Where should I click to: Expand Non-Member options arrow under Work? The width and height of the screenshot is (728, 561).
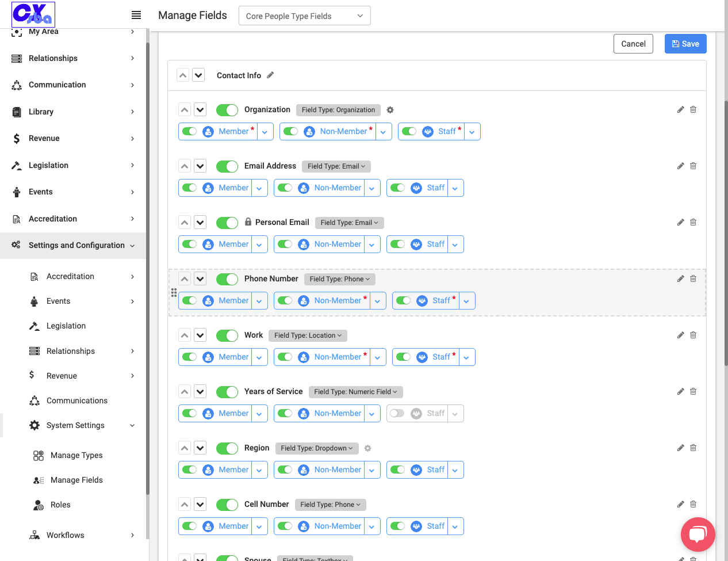click(378, 357)
